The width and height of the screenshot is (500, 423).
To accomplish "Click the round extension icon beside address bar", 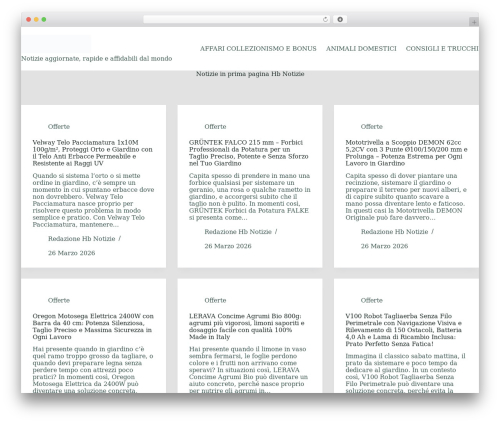I will (x=340, y=19).
